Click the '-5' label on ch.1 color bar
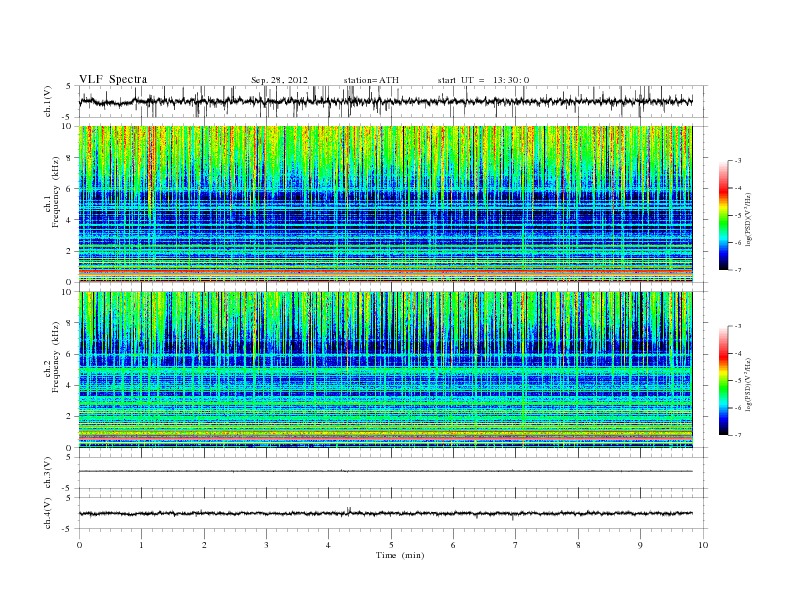792x612 pixels. click(737, 216)
